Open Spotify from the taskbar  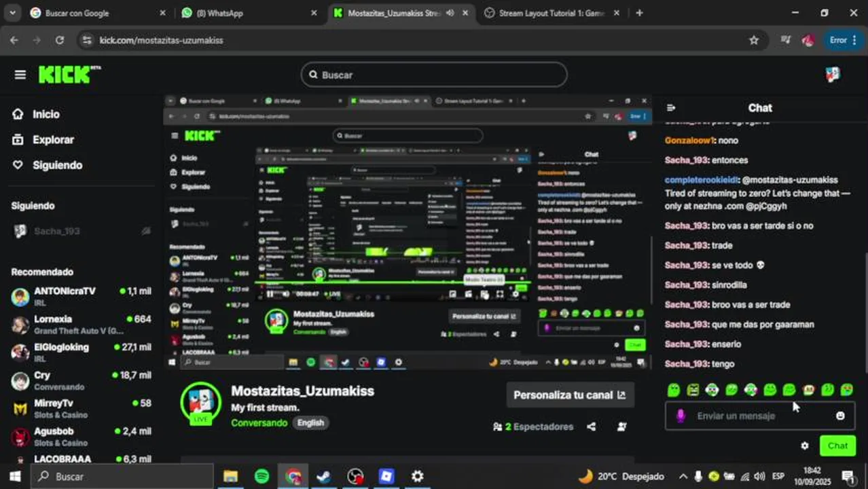[x=261, y=476]
